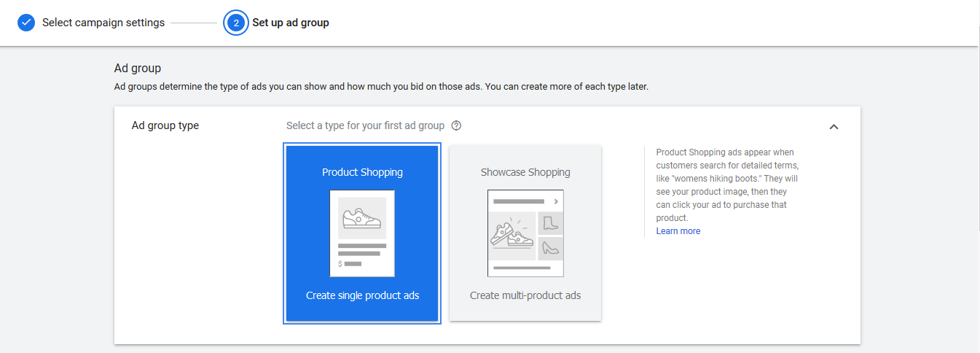Screen dimensions: 980x353
Task: Click the 'Create single product ads' caption
Action: click(x=362, y=295)
